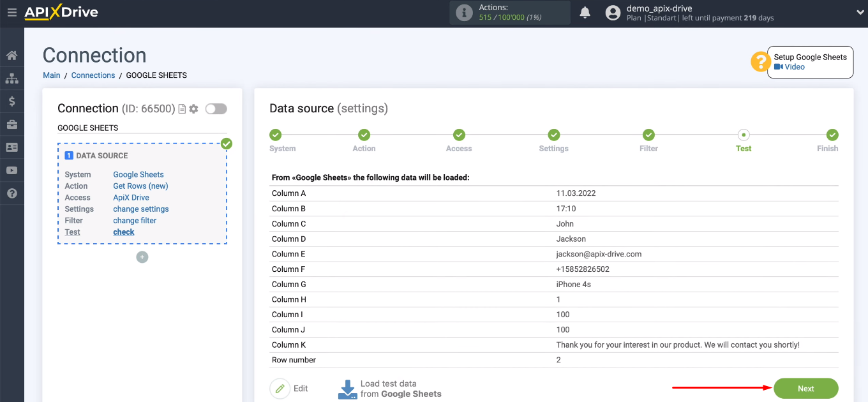Open the connections hierarchy sidebar icon
Viewport: 868px width, 402px height.
(x=11, y=78)
